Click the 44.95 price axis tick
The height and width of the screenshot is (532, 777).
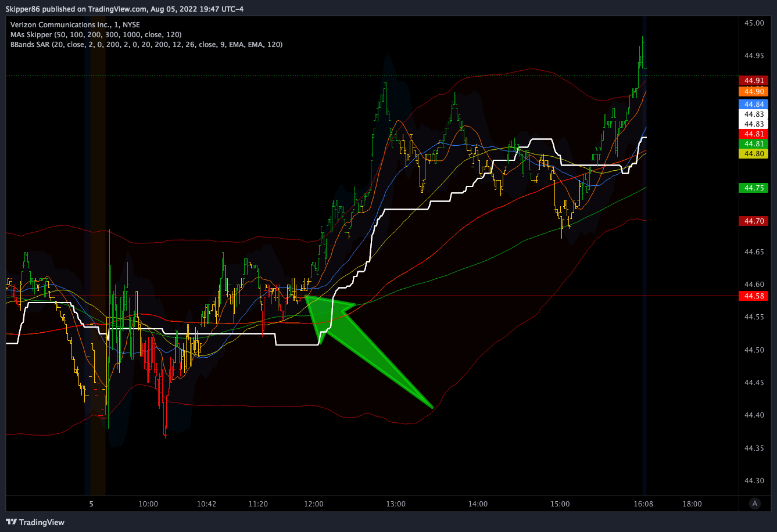click(x=755, y=55)
